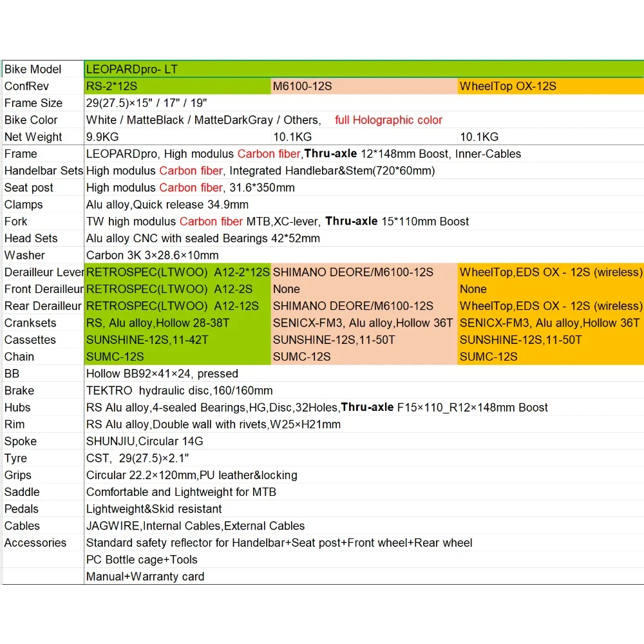This screenshot has height=644, width=644.
Task: Click the pink 'SENICX-FM3, Alu alloy,Hollow 36T' cell
Action: click(x=364, y=323)
